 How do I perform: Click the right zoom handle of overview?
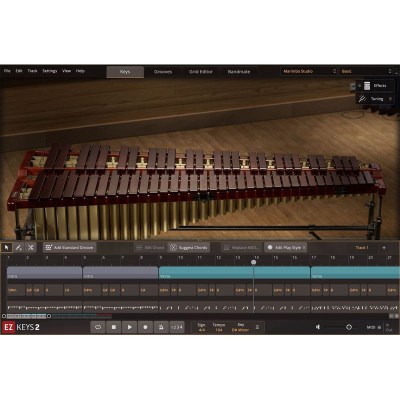pyautogui.click(x=49, y=316)
